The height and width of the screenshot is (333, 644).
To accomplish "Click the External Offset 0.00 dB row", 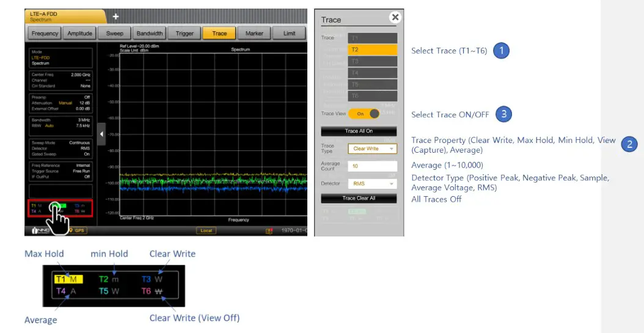I will 60,108.
